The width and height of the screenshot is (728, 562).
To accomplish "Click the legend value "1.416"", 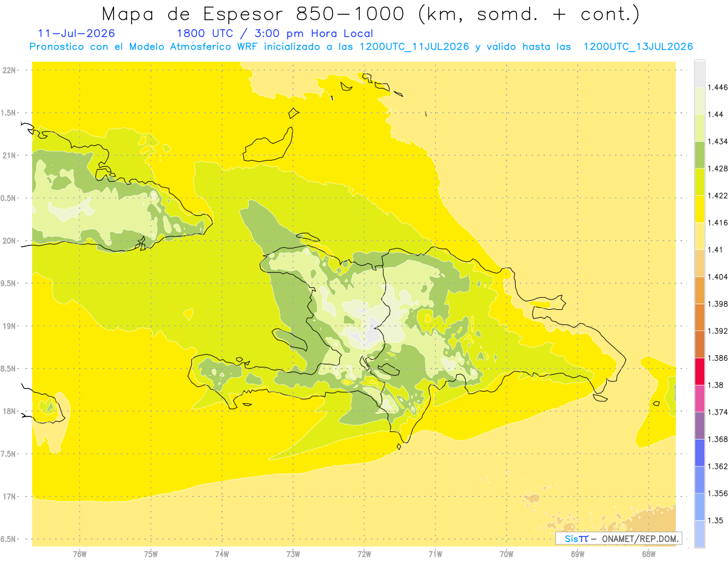I will pos(718,222).
